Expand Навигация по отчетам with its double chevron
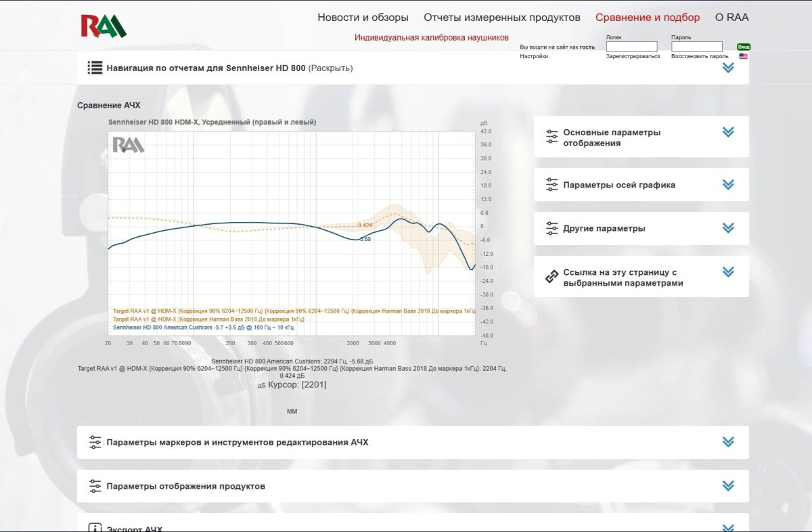 (728, 68)
